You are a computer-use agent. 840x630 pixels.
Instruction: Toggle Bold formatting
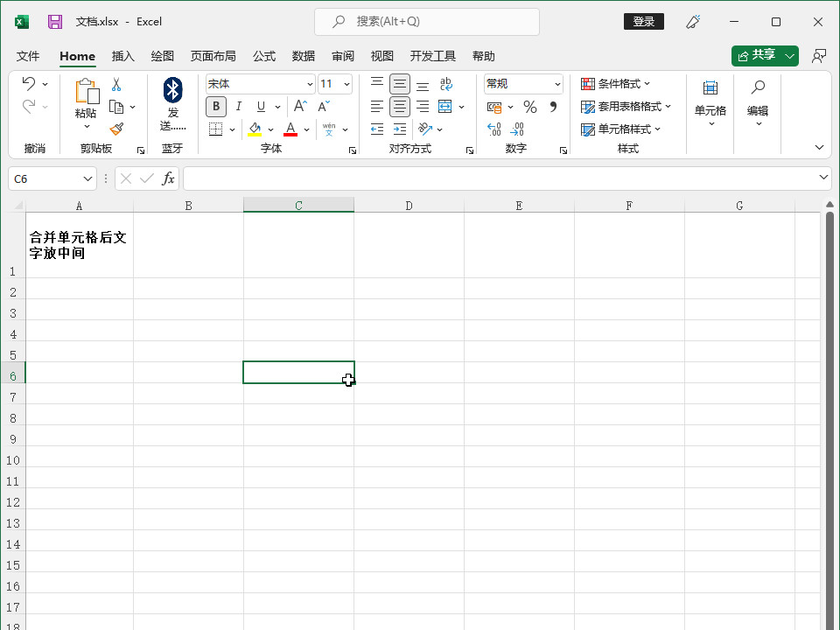click(216, 107)
